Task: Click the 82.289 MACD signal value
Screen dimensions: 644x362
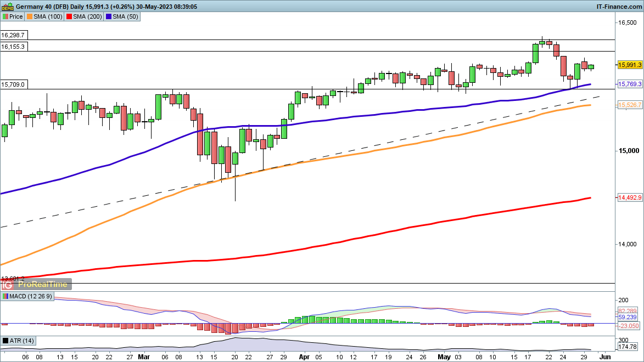Action: pyautogui.click(x=628, y=311)
